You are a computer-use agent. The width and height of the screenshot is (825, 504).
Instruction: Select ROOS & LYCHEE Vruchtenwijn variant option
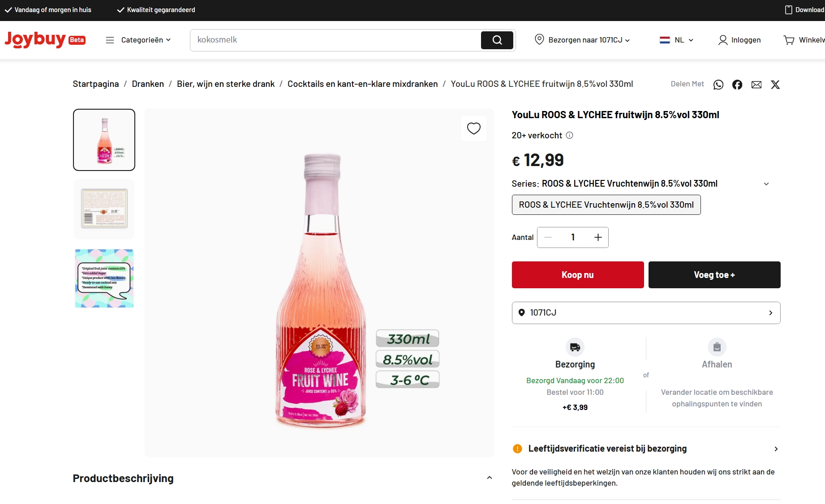click(606, 205)
